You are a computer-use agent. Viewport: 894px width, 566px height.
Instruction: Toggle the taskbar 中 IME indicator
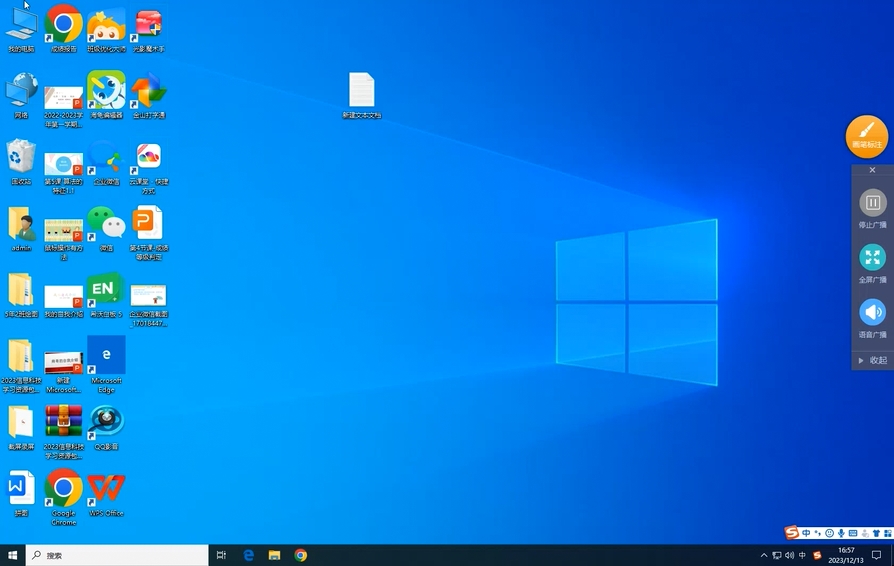point(802,555)
